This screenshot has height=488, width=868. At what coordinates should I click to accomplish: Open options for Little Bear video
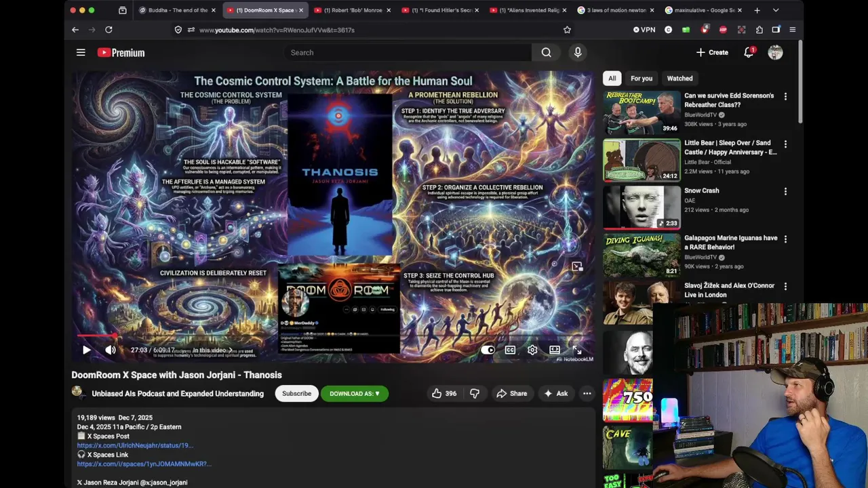click(785, 144)
